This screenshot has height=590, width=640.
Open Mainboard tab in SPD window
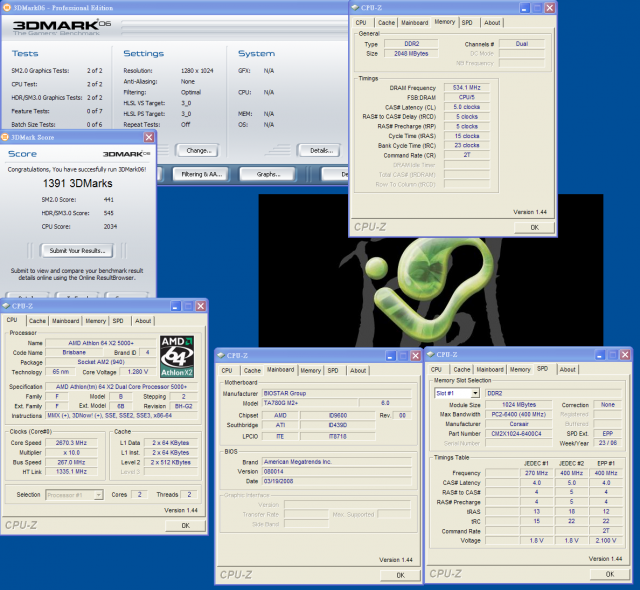click(x=490, y=370)
